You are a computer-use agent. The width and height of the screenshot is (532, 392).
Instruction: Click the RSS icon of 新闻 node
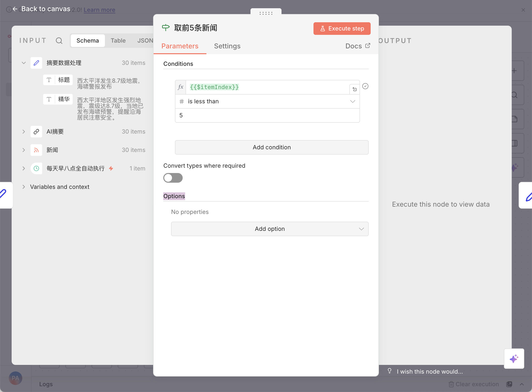click(x=36, y=150)
